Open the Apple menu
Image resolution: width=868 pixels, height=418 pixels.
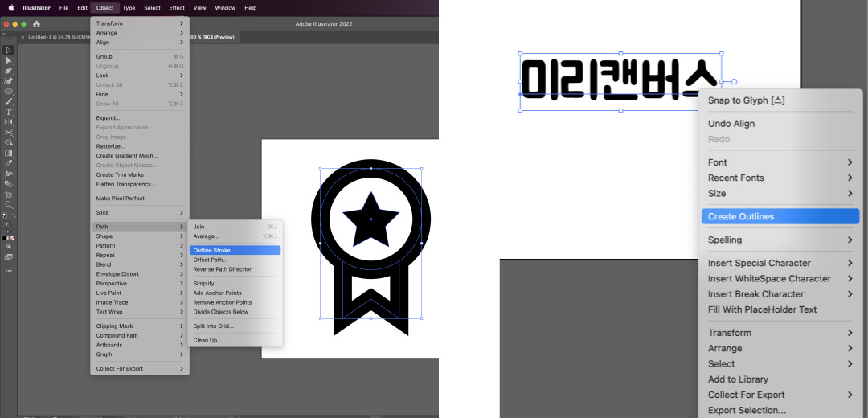[x=10, y=8]
